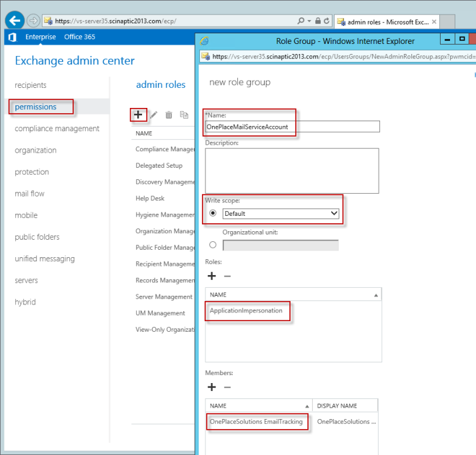476x455 pixels.
Task: Add a member using the Members plus icon
Action: 212,387
